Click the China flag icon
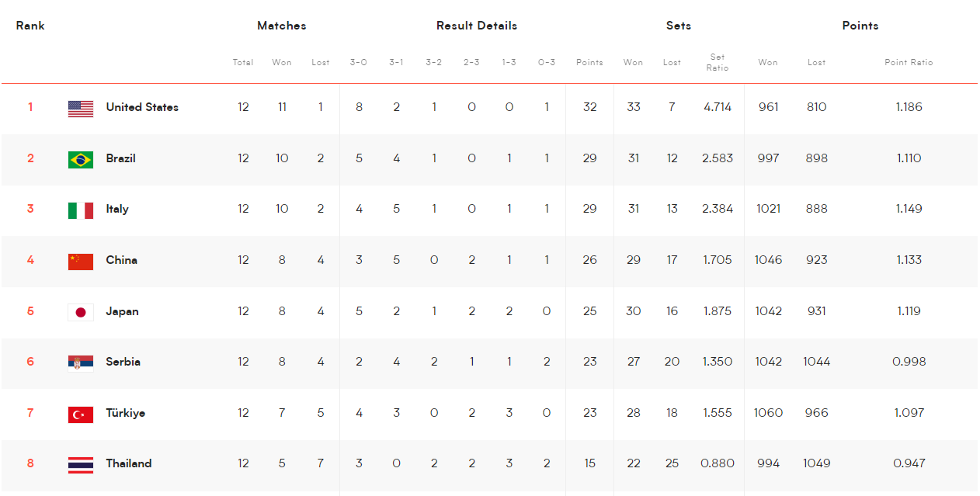The width and height of the screenshot is (980, 496). (81, 261)
